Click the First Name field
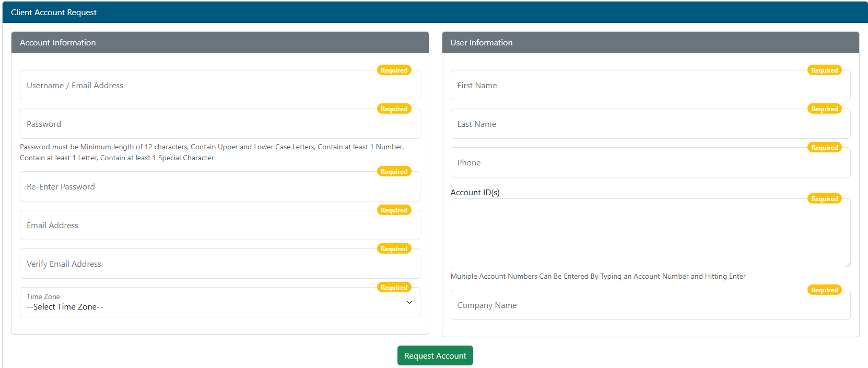This screenshot has width=868, height=368. [650, 86]
